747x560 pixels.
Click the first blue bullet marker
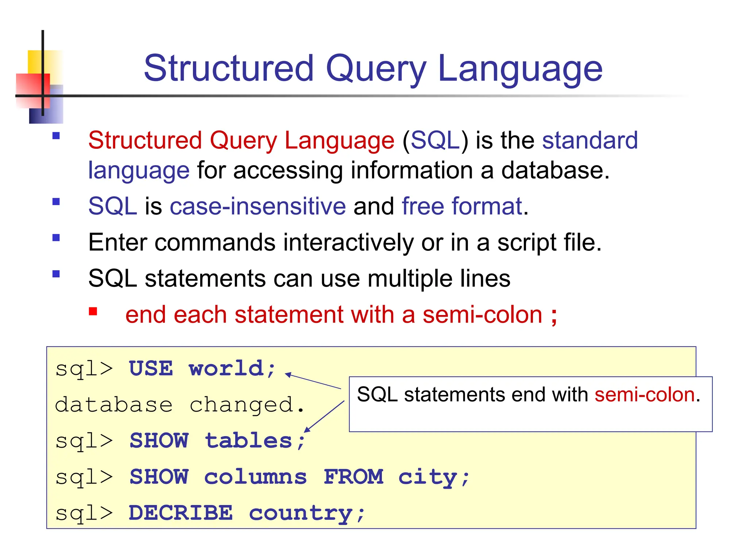point(56,136)
